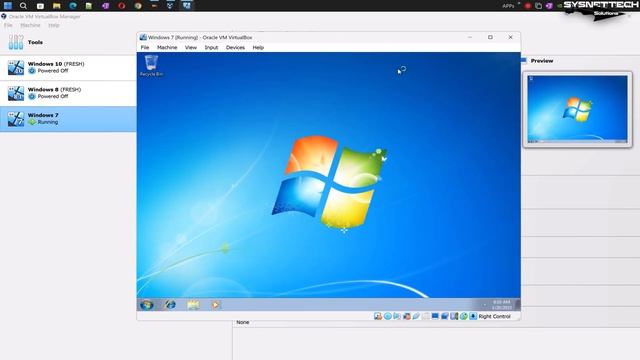The image size is (640, 360).
Task: Click the hard disk activity status icon
Action: tap(378, 316)
